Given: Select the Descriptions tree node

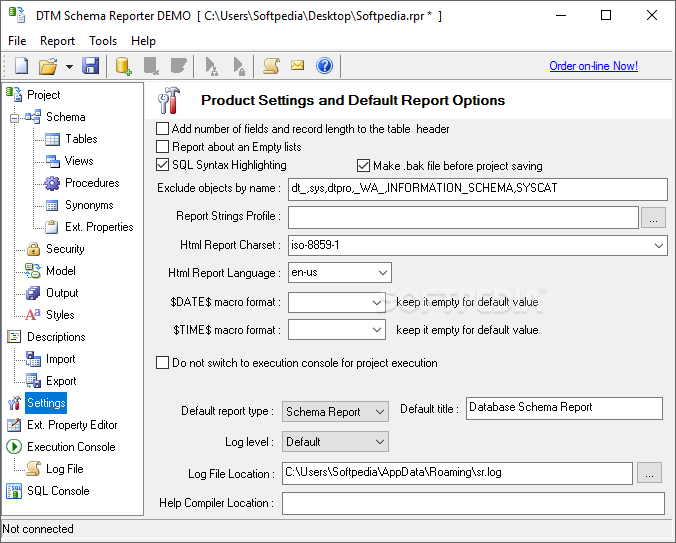Looking at the screenshot, I should (x=56, y=337).
